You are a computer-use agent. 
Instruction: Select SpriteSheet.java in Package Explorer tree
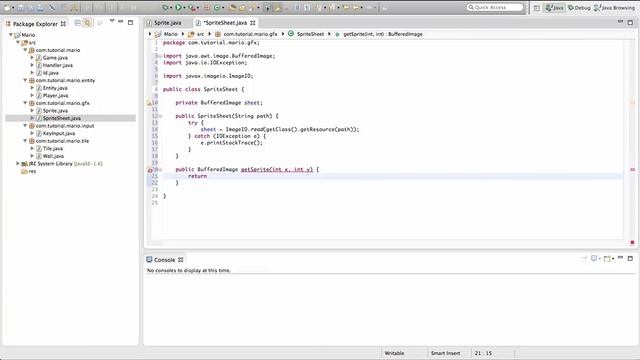pyautogui.click(x=62, y=118)
